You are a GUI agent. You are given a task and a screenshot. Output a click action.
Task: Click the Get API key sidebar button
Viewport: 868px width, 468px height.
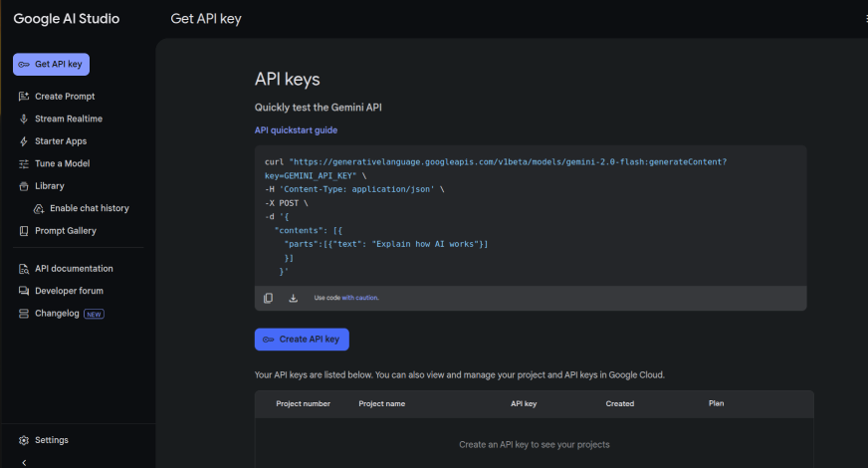click(51, 65)
